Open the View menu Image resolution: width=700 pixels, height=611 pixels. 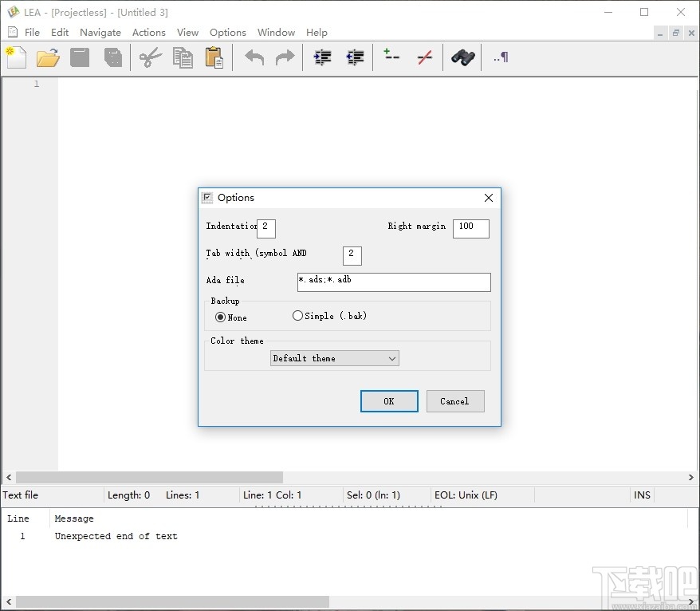[187, 32]
